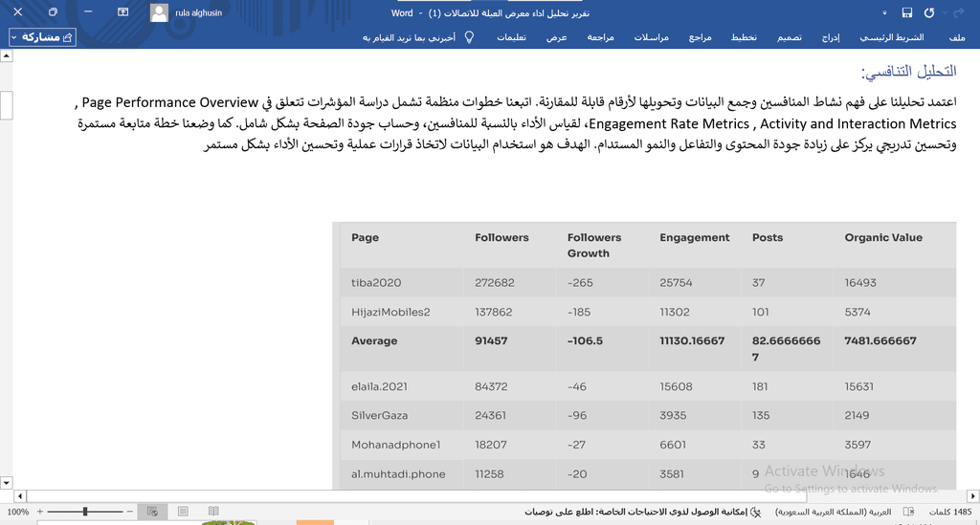Click the vertical scrollbar thumb
Viewport: 980px width, 525px height.
7,105
